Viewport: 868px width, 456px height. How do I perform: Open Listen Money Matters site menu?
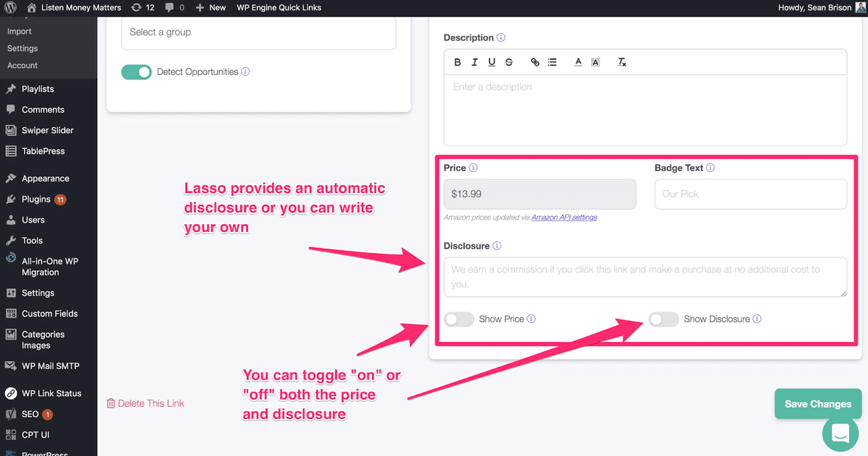(75, 7)
